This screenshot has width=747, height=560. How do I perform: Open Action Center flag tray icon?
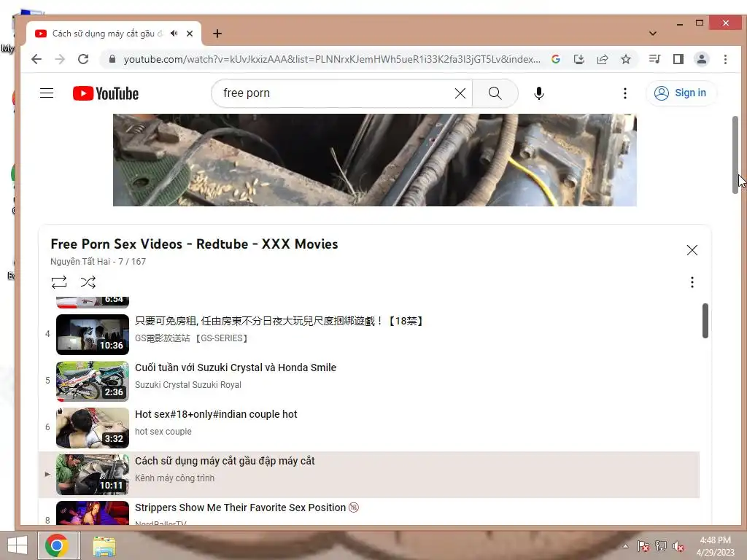[643, 546]
